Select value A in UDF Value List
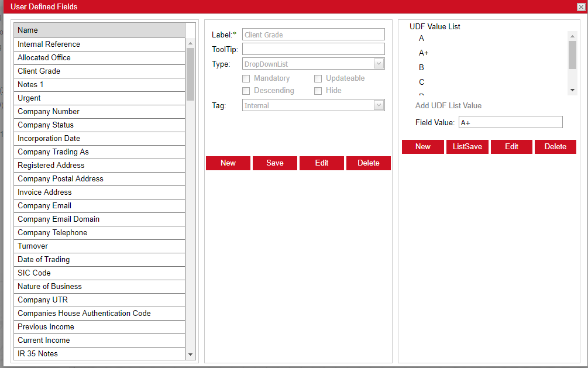 (421, 38)
